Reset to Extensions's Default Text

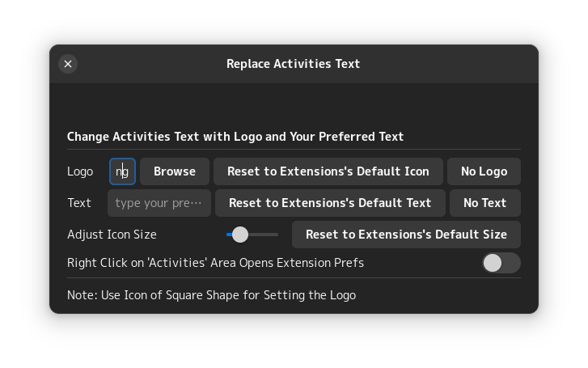(330, 203)
